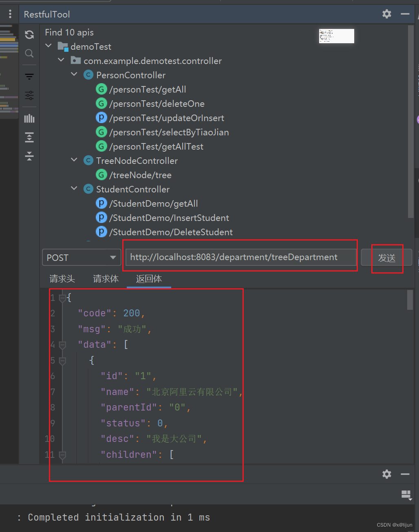Collapse the StudentController class node
The width and height of the screenshot is (419, 532).
click(74, 188)
